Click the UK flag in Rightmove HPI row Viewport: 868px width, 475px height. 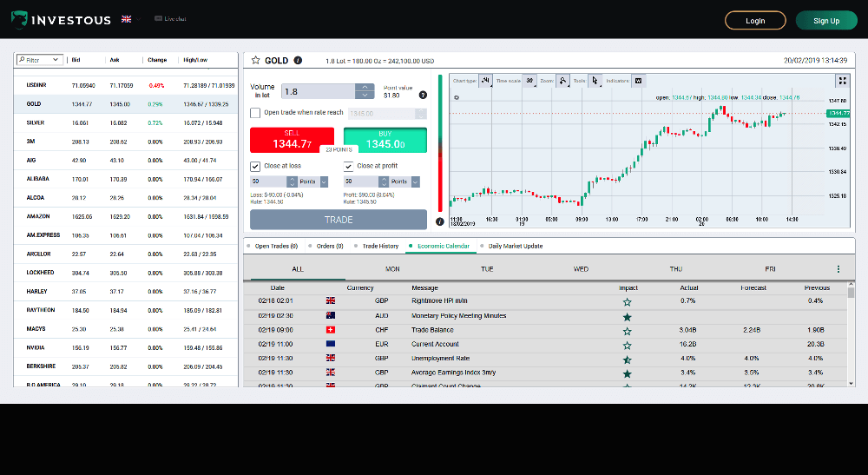coord(331,300)
